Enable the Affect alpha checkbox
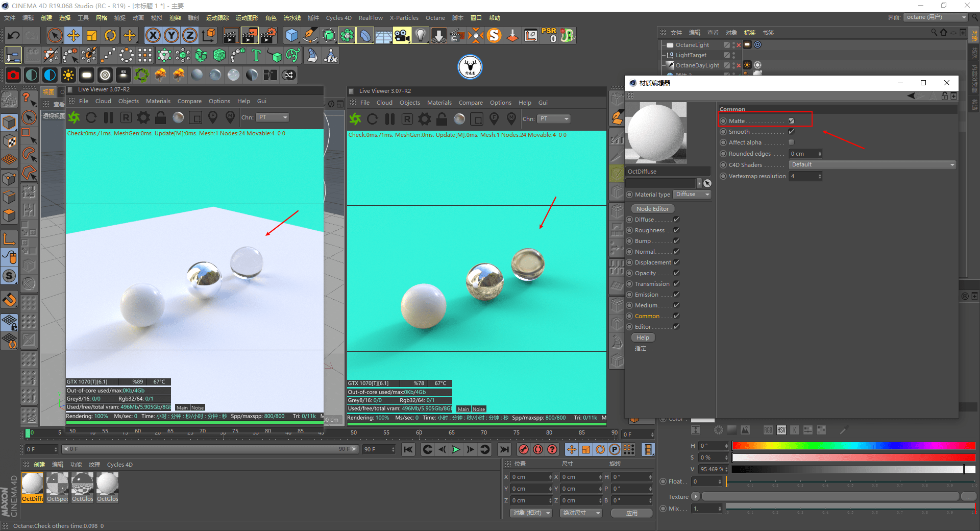The height and width of the screenshot is (531, 980). click(x=791, y=142)
